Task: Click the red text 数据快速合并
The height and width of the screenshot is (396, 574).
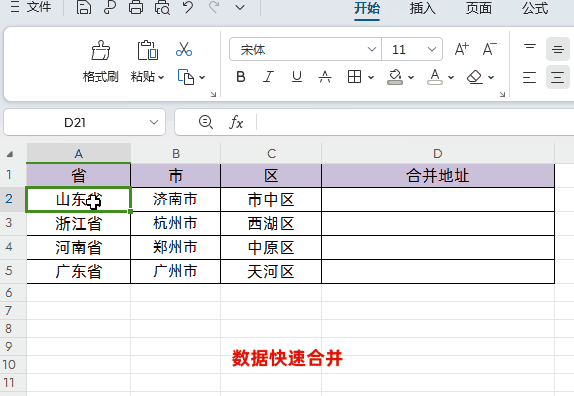Action: pyautogui.click(x=287, y=358)
